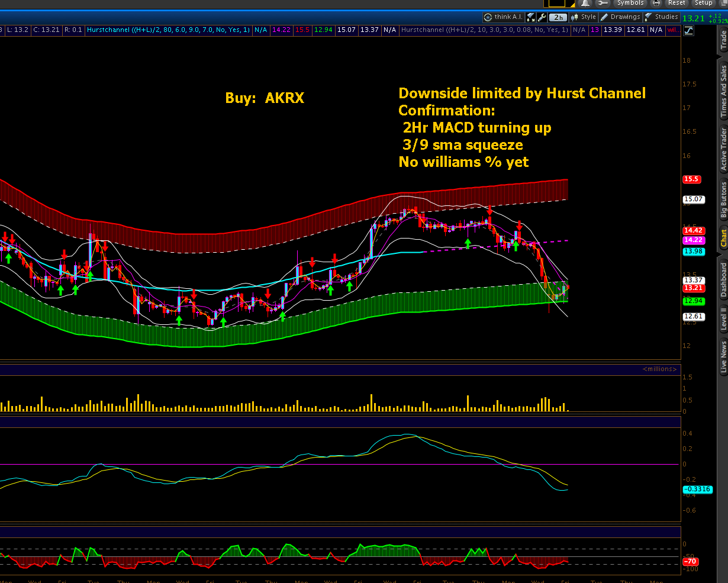Open the Style dropdown menu
The height and width of the screenshot is (583, 728).
click(588, 17)
